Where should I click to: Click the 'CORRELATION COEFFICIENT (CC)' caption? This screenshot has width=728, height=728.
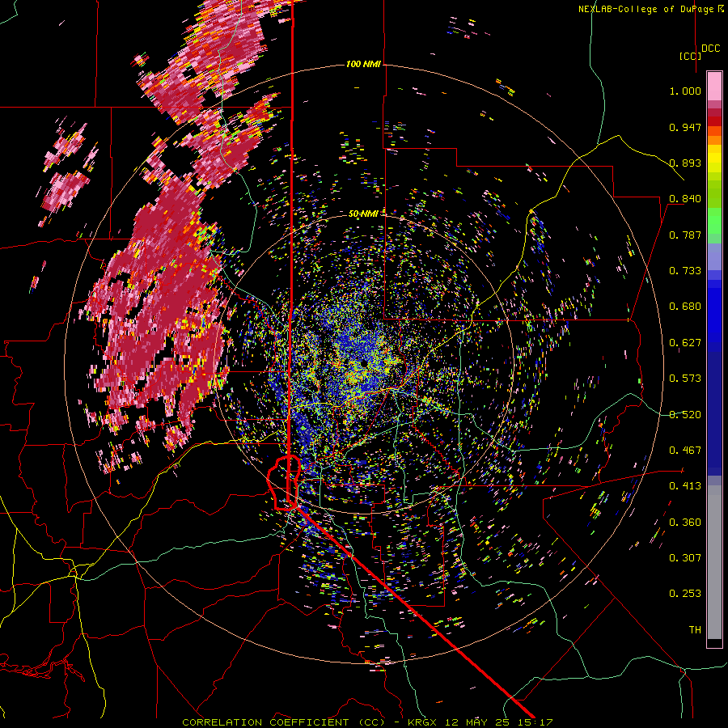coord(283,722)
